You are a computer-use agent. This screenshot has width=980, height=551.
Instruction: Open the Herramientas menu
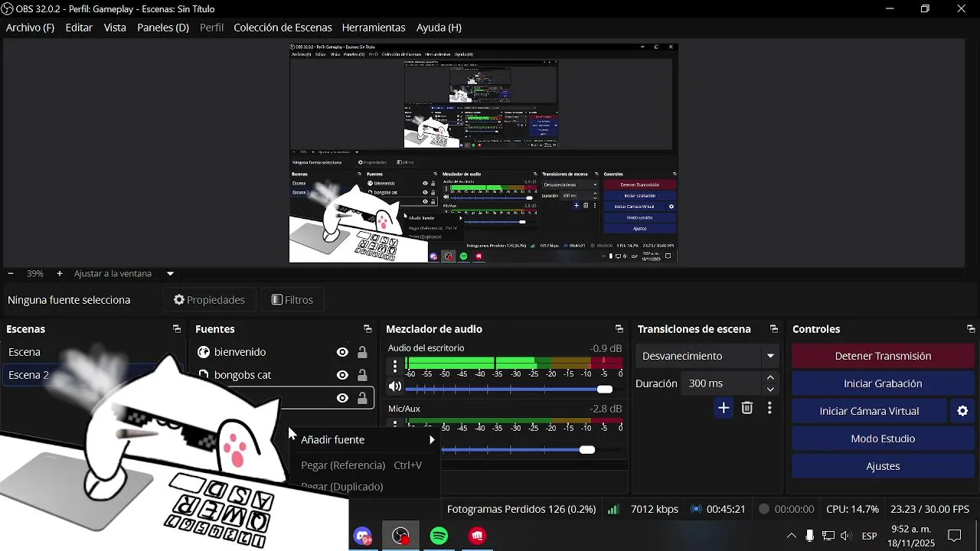374,28
